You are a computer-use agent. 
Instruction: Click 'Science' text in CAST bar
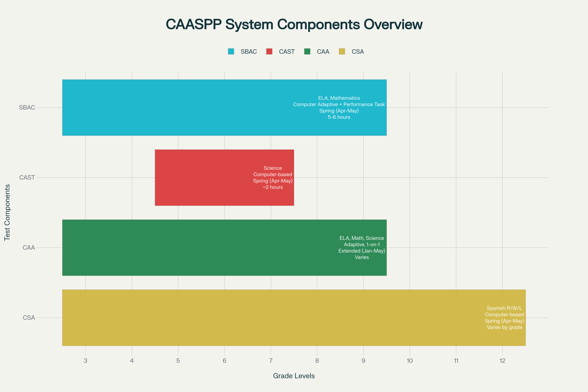click(273, 168)
